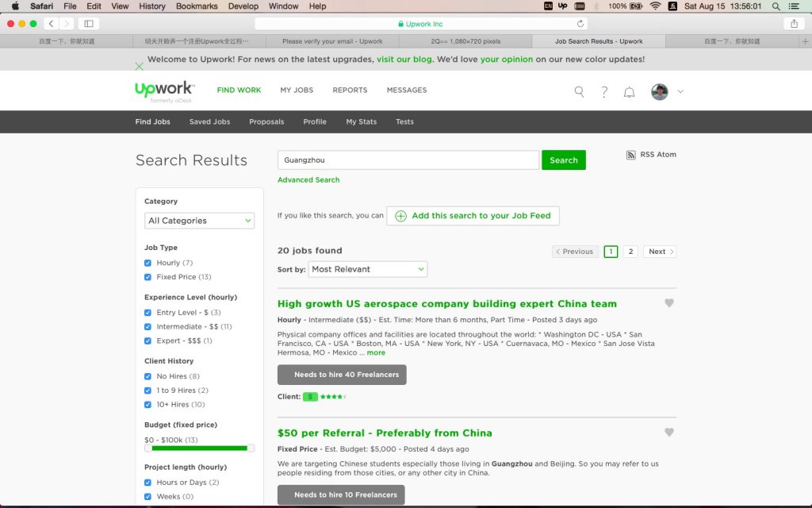
Task: Toggle the Weeks project length filter
Action: (147, 497)
